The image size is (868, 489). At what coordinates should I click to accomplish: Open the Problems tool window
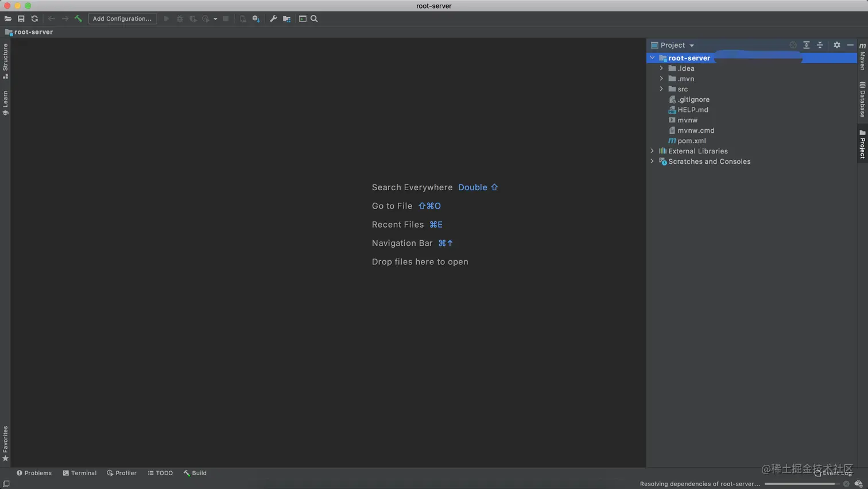34,473
